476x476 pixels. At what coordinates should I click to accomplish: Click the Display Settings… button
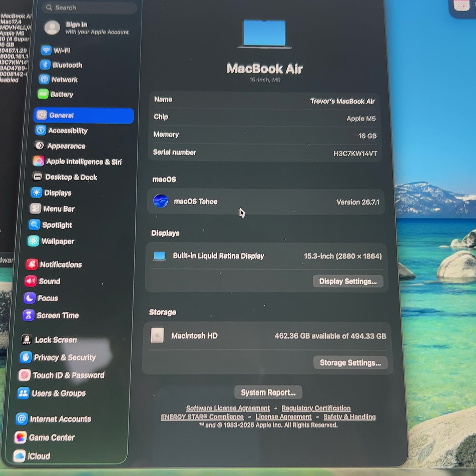tap(348, 281)
